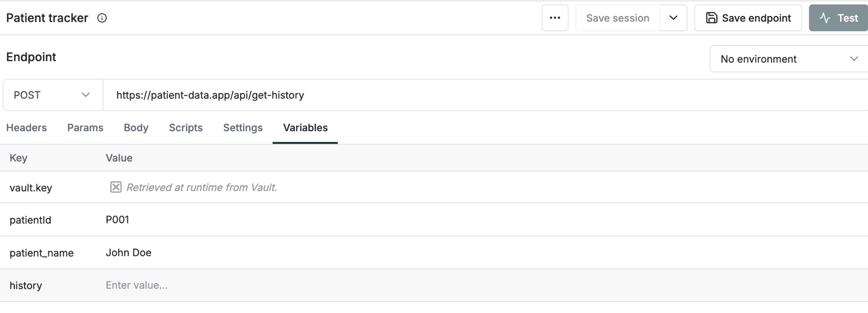Select the active Variables tab
868x313 pixels.
pos(305,127)
